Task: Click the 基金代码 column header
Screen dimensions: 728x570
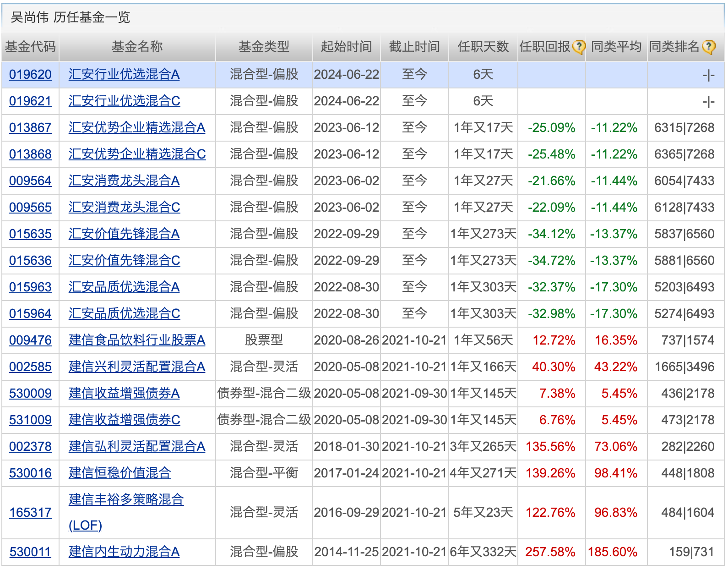Action: 30,47
